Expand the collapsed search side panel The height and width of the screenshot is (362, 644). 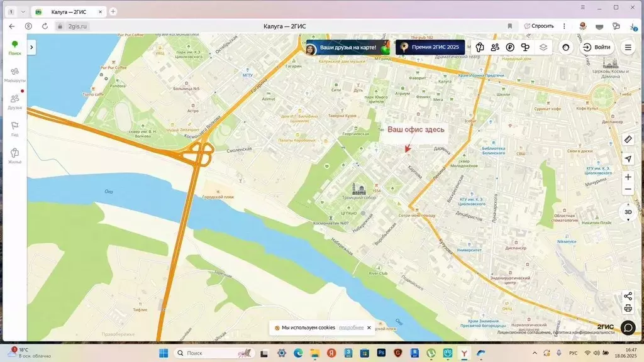click(31, 47)
